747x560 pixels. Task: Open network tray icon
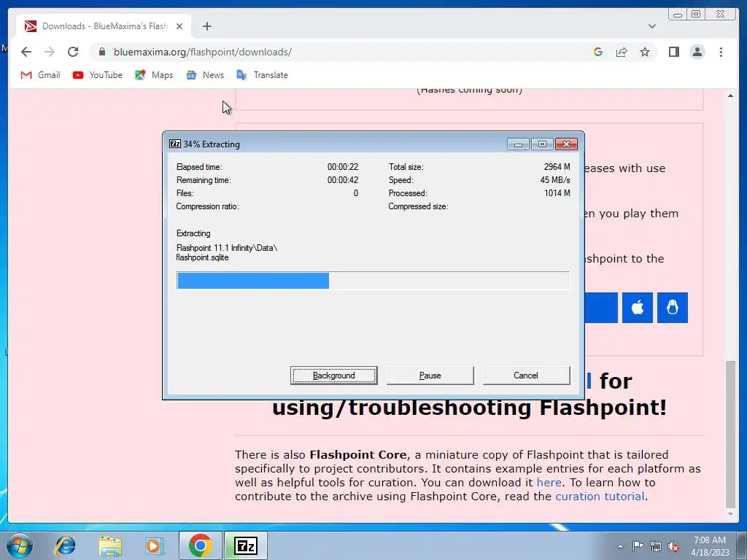pos(656,546)
